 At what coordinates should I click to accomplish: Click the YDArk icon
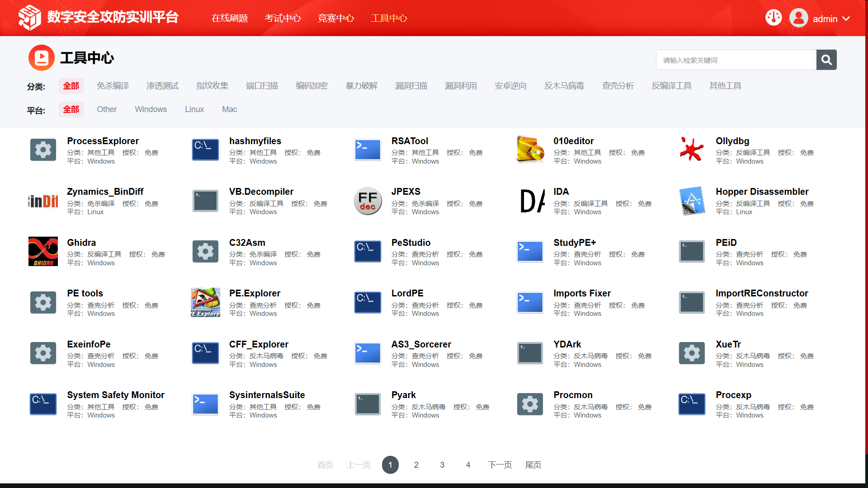click(x=530, y=353)
